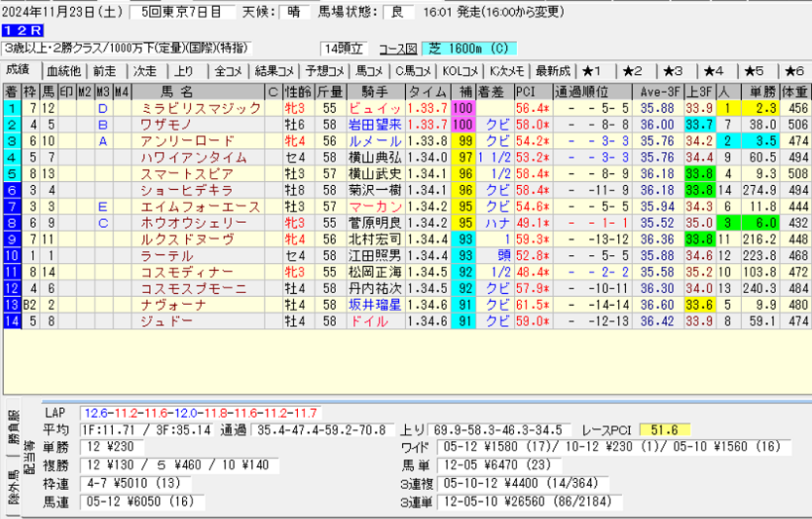Click jockey name ルメール
Viewport: 812px width, 519px height.
click(x=375, y=140)
